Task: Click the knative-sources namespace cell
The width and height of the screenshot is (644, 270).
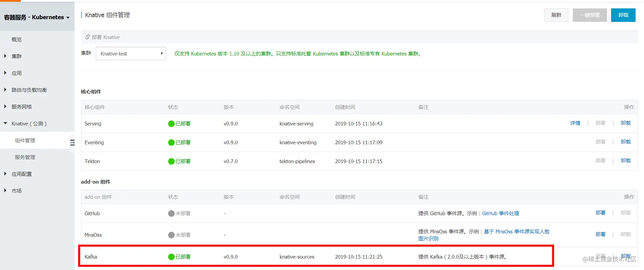Action: tap(297, 257)
